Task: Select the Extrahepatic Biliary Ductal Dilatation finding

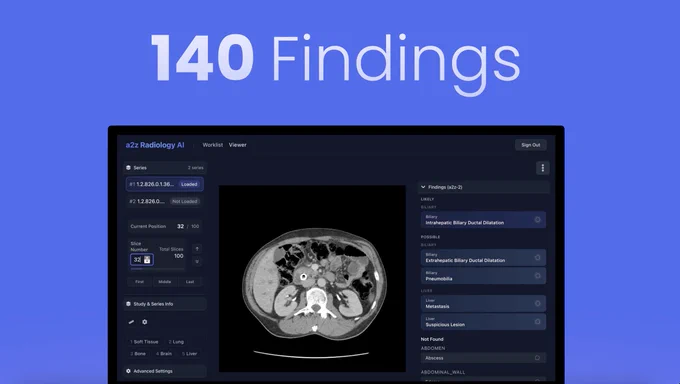Action: [484, 257]
